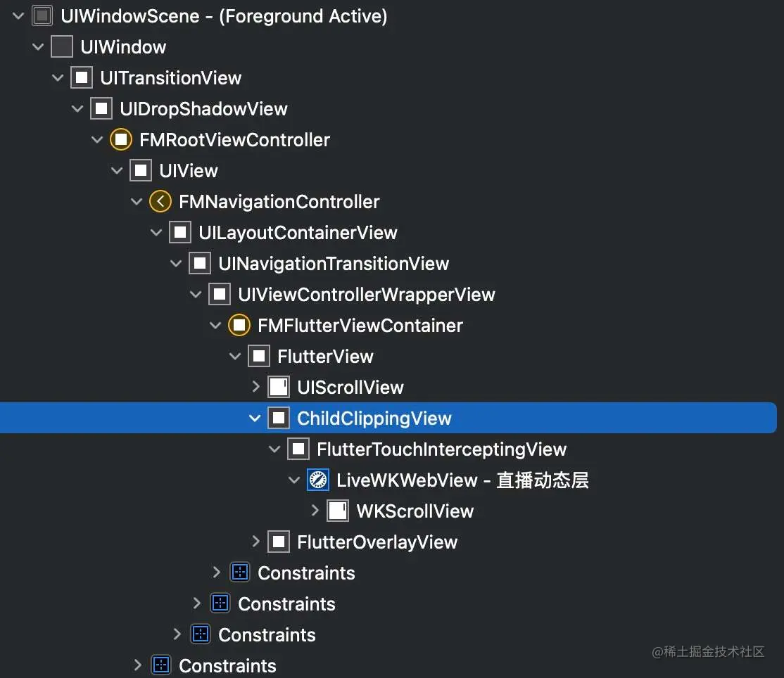Click the LiveWKWebView webview icon
This screenshot has height=678, width=784.
point(318,480)
